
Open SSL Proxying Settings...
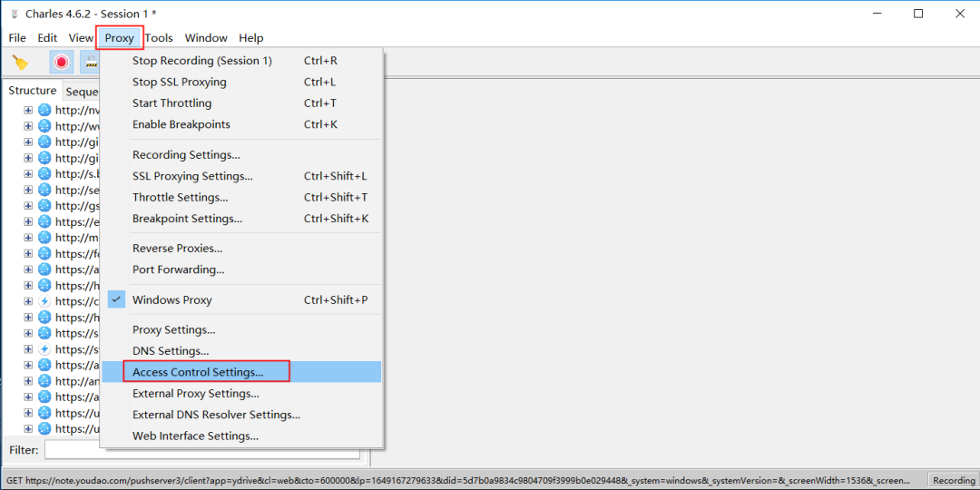tap(240, 176)
